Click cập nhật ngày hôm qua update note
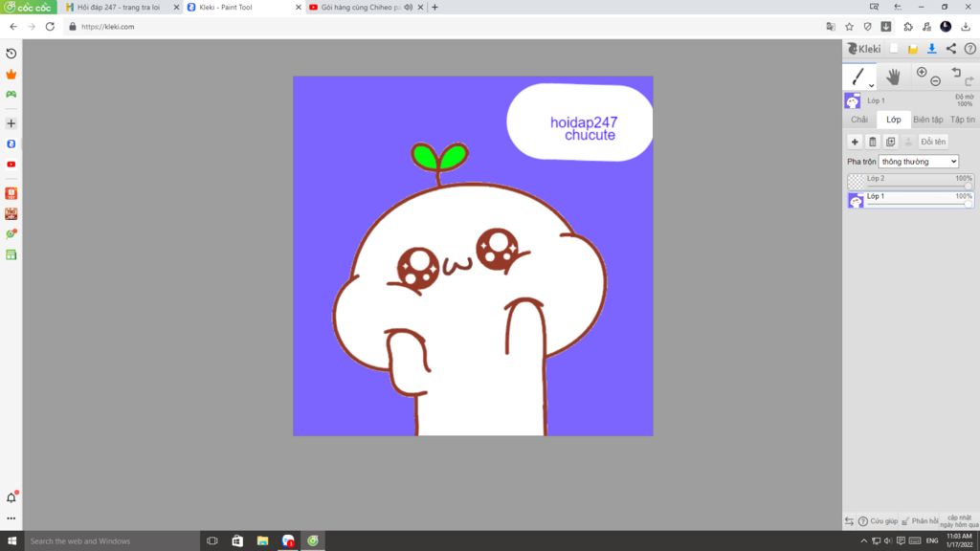Screen dimensions: 980x551 [x=959, y=521]
